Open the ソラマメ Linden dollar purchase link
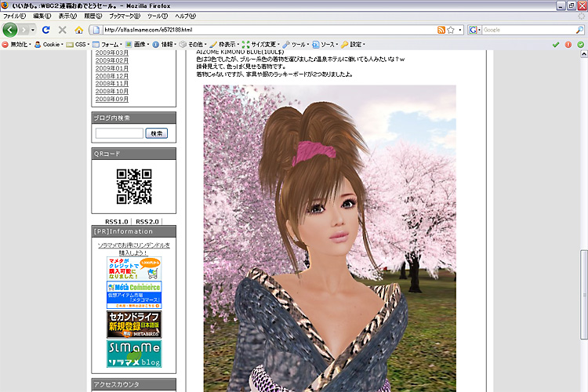The height and width of the screenshot is (392, 588). coord(133,249)
